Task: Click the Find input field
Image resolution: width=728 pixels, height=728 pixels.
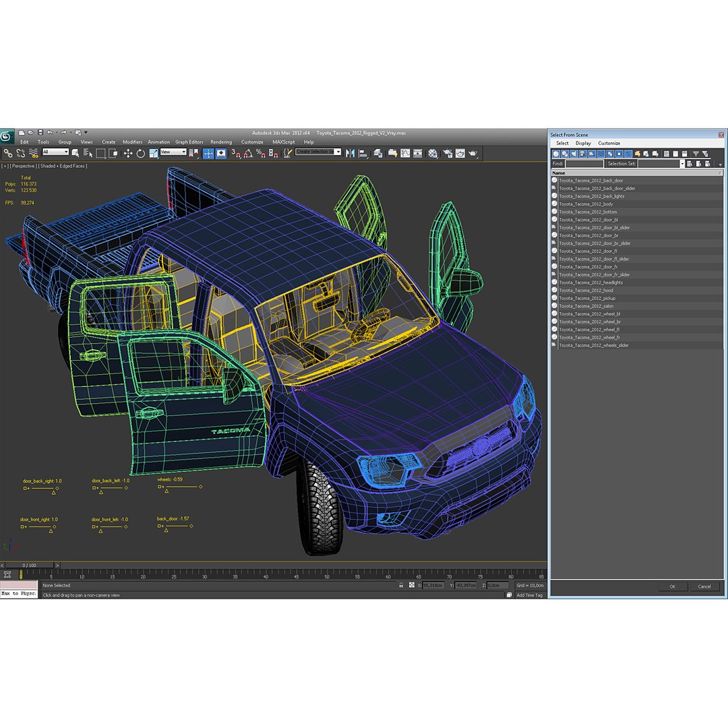Action: point(584,164)
